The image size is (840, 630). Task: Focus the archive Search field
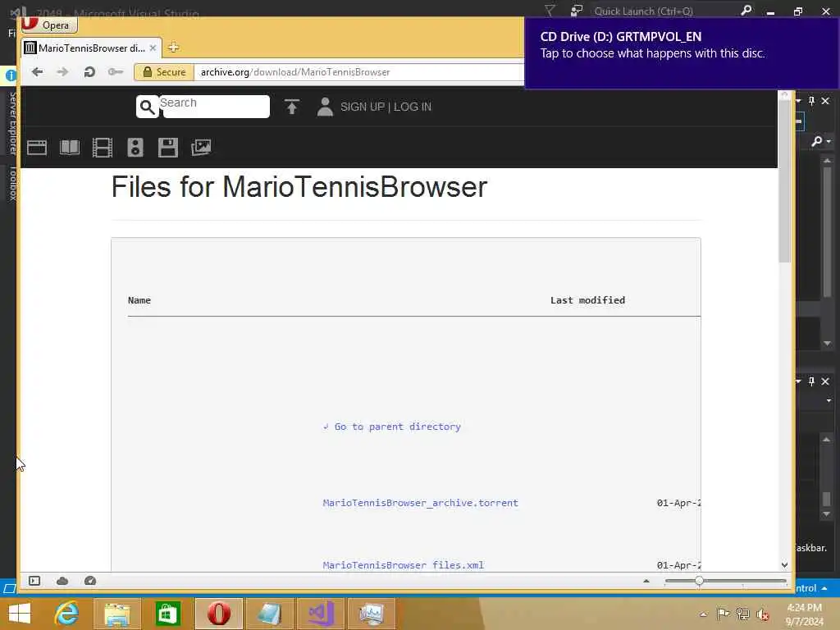215,106
